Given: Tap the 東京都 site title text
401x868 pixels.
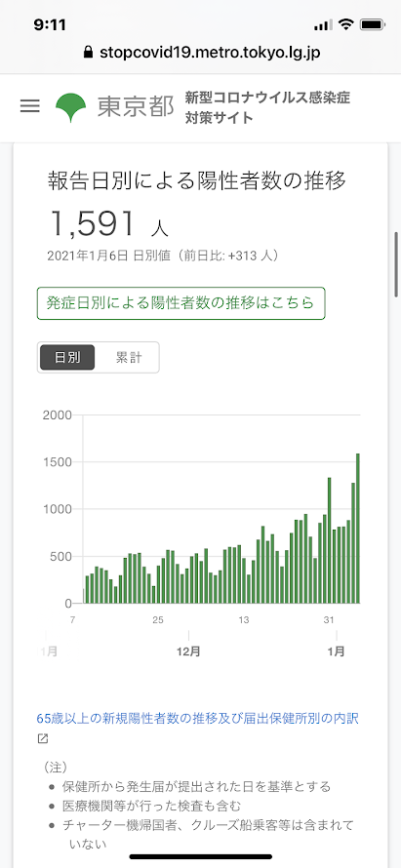Looking at the screenshot, I should click(136, 107).
